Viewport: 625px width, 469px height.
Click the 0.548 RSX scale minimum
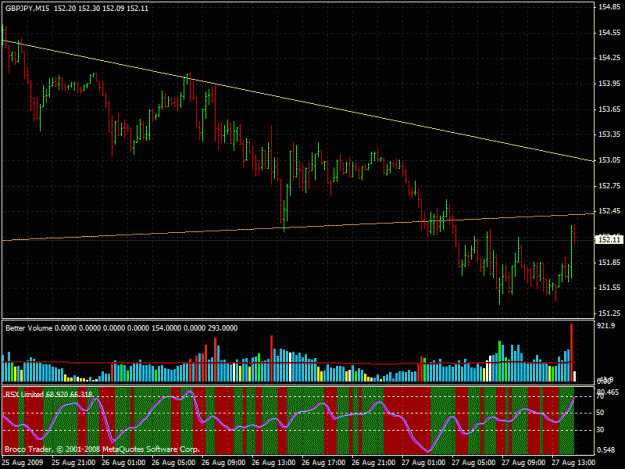pos(606,450)
